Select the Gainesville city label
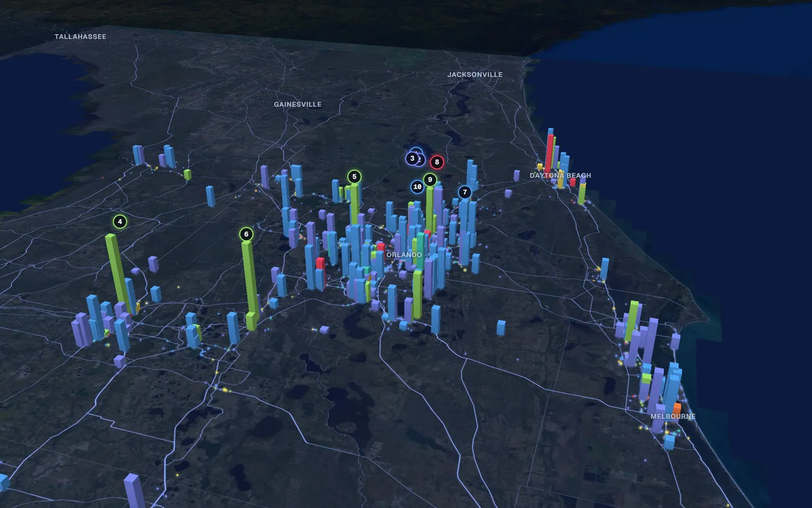Image resolution: width=812 pixels, height=508 pixels. pos(298,104)
